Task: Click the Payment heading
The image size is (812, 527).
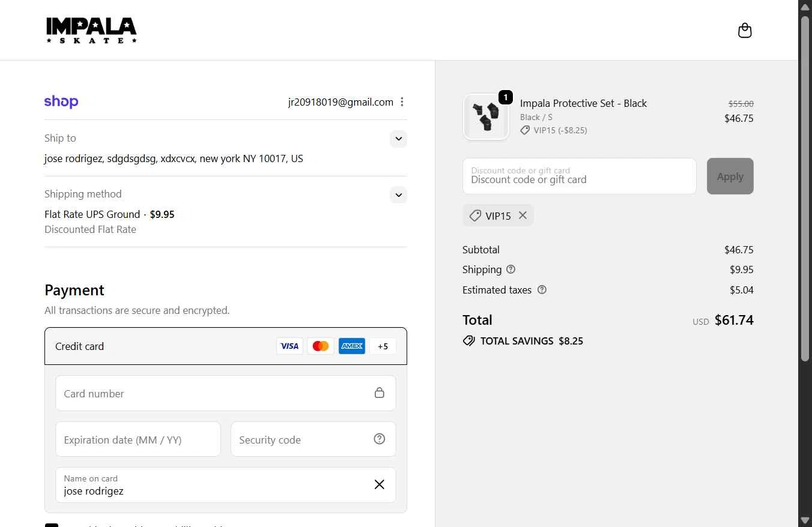Action: (x=74, y=291)
